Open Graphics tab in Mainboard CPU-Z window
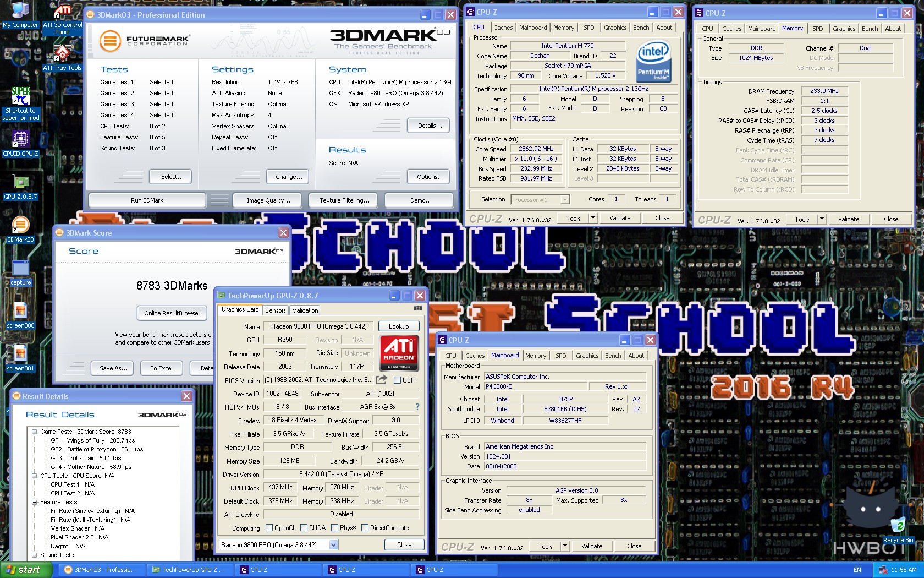 (x=587, y=356)
